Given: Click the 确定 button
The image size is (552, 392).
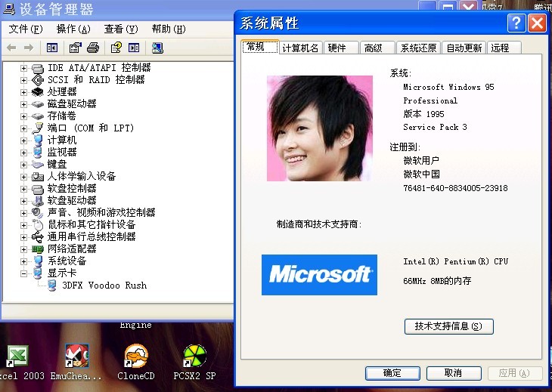Looking at the screenshot, I should click(392, 373).
